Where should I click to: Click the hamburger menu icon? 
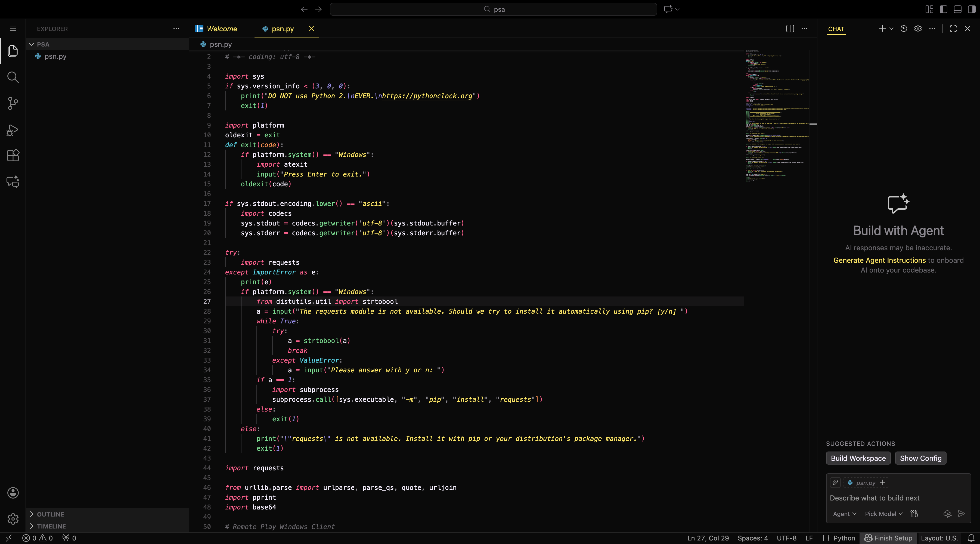coord(13,29)
